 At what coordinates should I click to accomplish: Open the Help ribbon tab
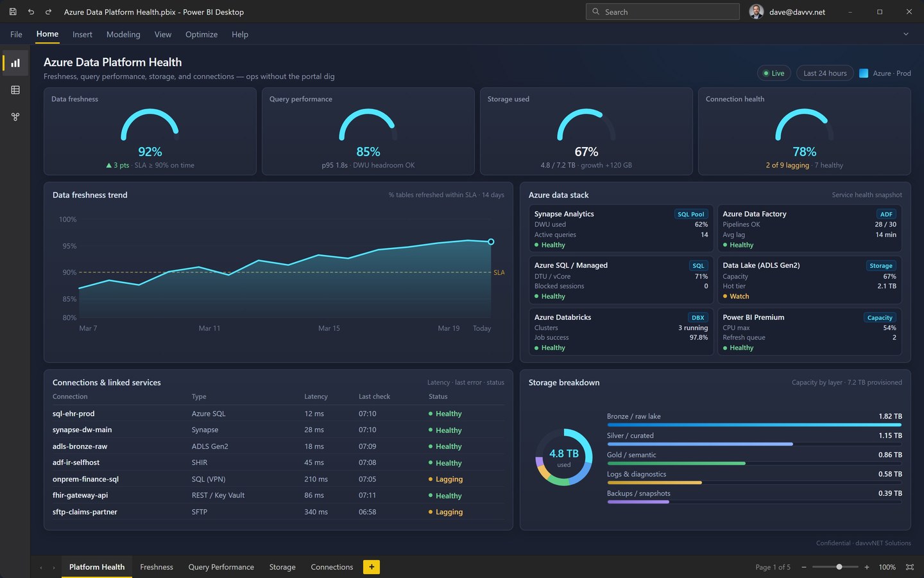click(x=240, y=34)
